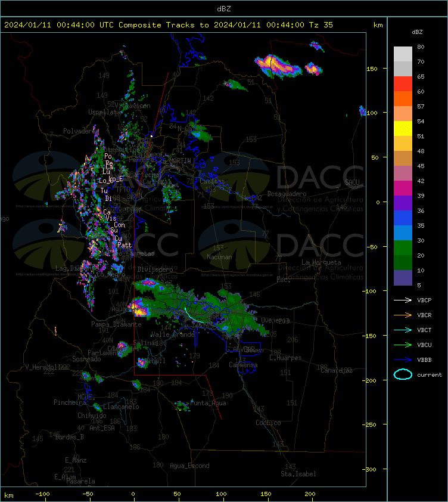Image resolution: width=448 pixels, height=502 pixels.
Task: Click the Uspallata place label
Action: 104,112
